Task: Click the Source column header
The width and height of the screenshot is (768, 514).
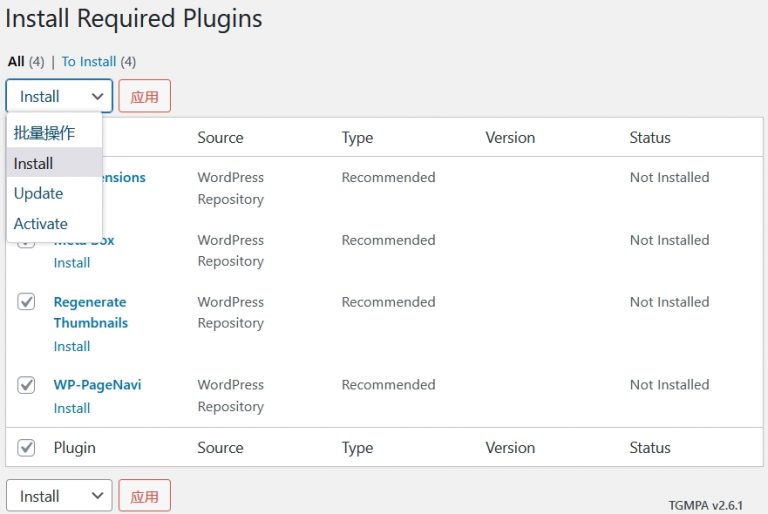Action: point(220,137)
